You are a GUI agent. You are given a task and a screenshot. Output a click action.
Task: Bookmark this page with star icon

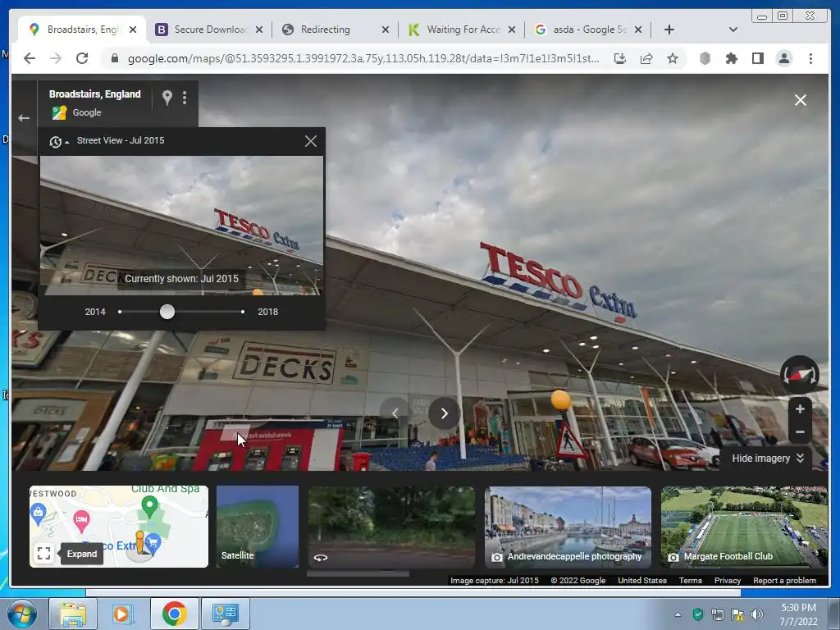coord(673,58)
